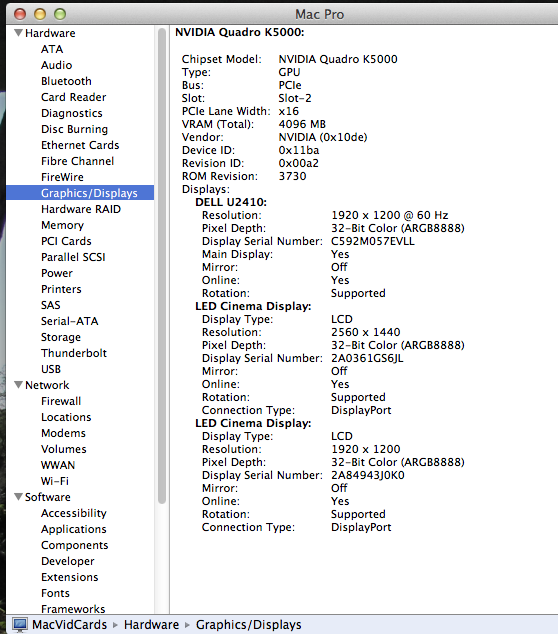558x634 pixels.
Task: Select the highlighted Graphics/Displays row
Action: pyautogui.click(x=80, y=193)
